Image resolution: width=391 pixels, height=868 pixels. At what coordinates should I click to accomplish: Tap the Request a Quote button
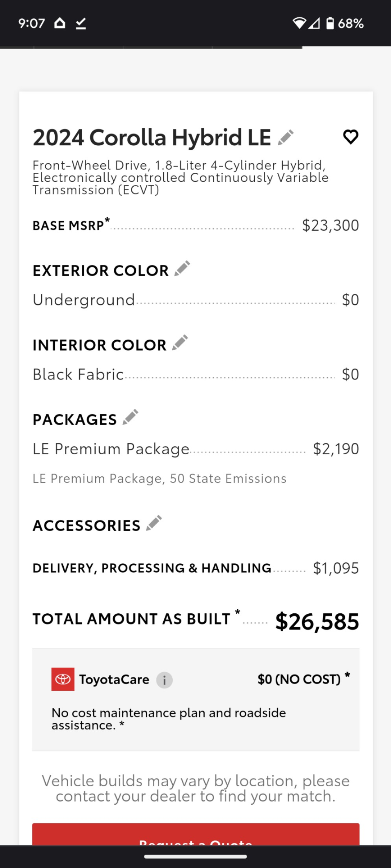click(196, 834)
